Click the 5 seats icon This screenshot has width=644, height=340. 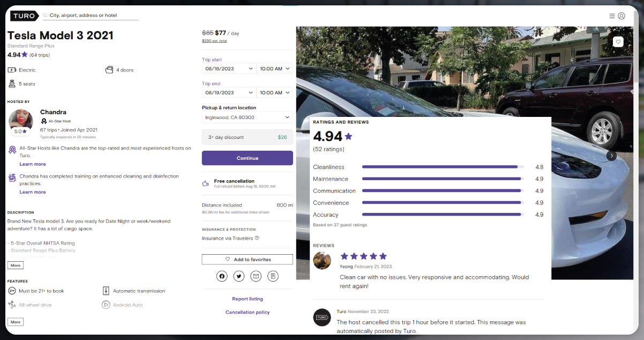[x=12, y=84]
